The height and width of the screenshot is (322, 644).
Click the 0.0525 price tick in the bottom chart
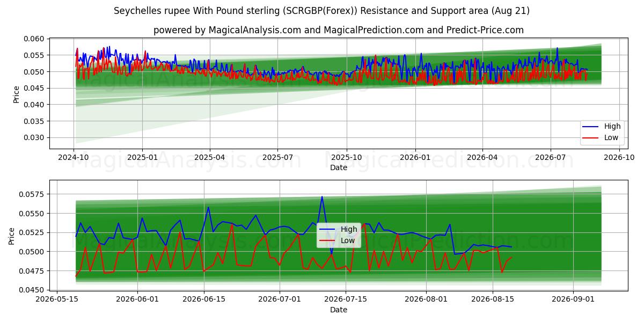pyautogui.click(x=32, y=232)
